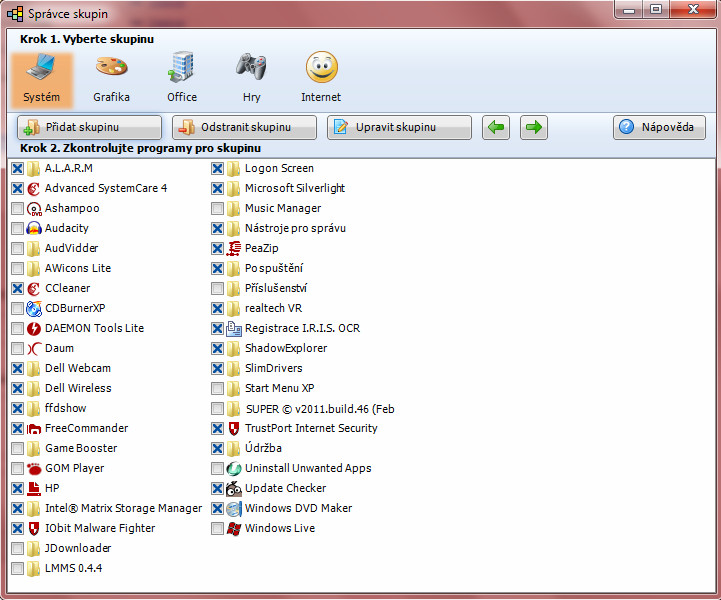
Task: Check the Příslušenství checkbox
Action: pos(217,288)
